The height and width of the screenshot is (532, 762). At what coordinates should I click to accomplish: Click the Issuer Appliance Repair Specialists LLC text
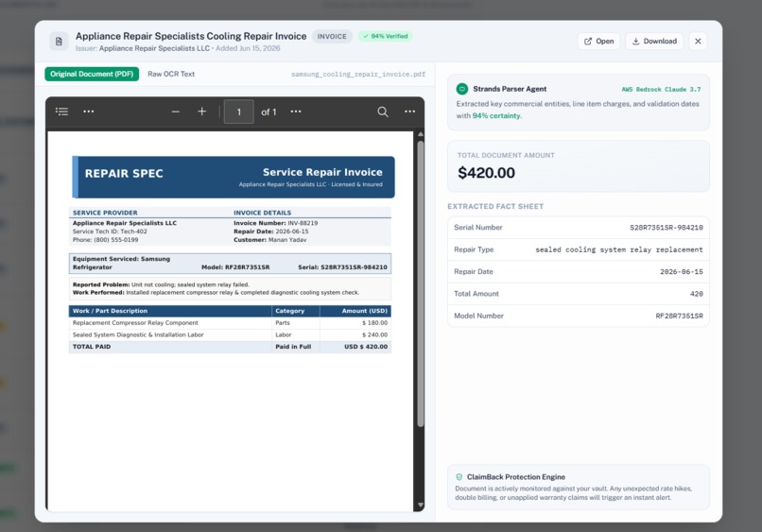point(143,48)
